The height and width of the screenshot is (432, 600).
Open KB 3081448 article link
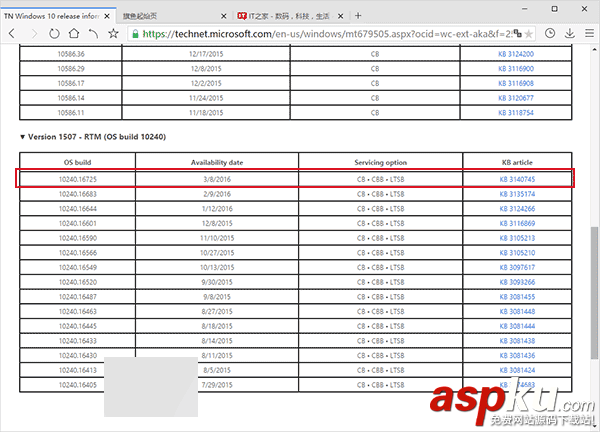pyautogui.click(x=517, y=311)
